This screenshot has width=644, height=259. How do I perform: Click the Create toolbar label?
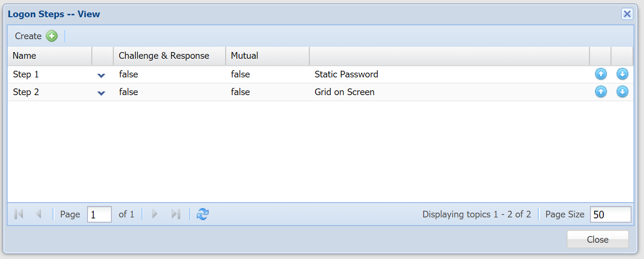(x=28, y=36)
